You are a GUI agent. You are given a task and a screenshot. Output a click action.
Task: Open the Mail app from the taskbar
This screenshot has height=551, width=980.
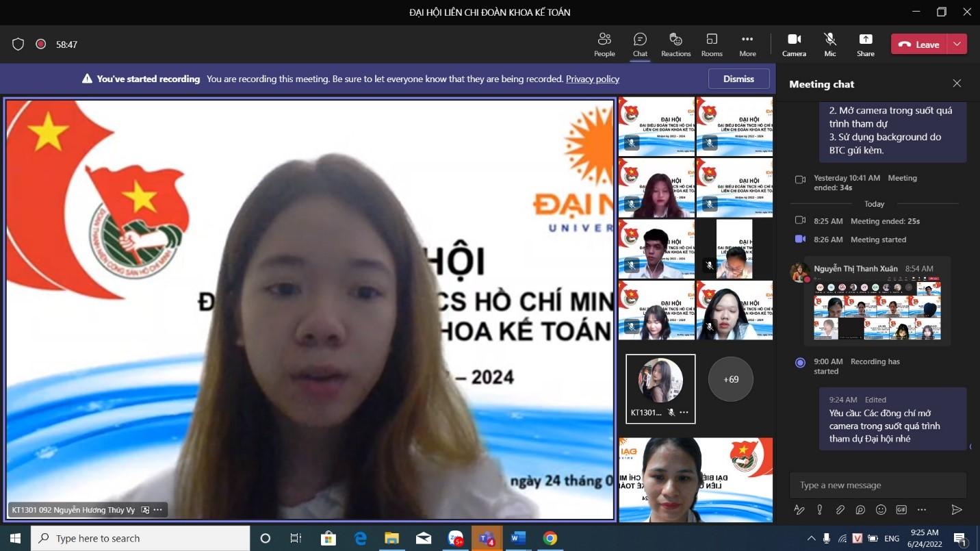pos(424,538)
